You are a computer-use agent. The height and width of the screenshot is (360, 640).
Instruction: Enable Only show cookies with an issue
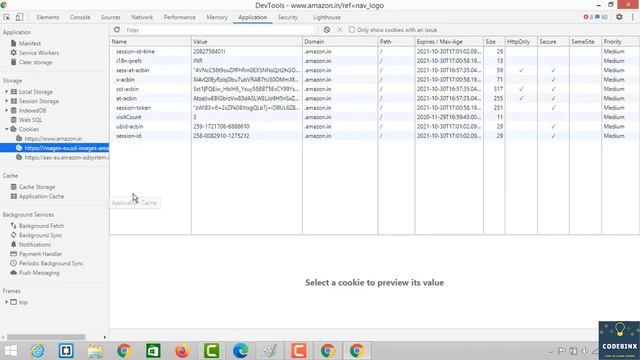pyautogui.click(x=352, y=30)
